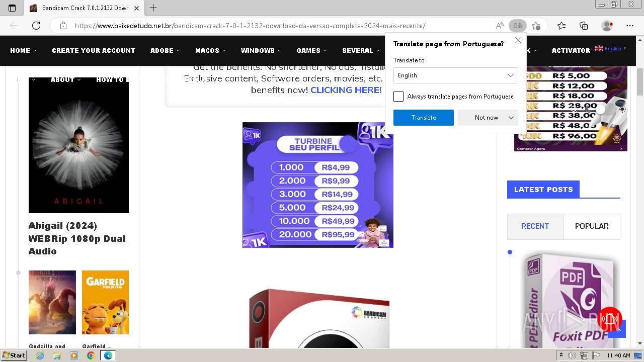
Task: Open browser Collections
Action: [584, 26]
